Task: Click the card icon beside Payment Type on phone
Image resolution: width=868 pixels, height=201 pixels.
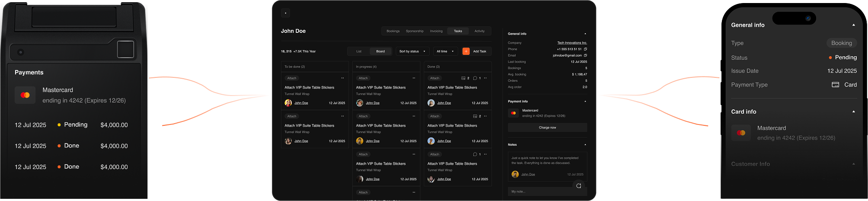Action: (x=836, y=85)
